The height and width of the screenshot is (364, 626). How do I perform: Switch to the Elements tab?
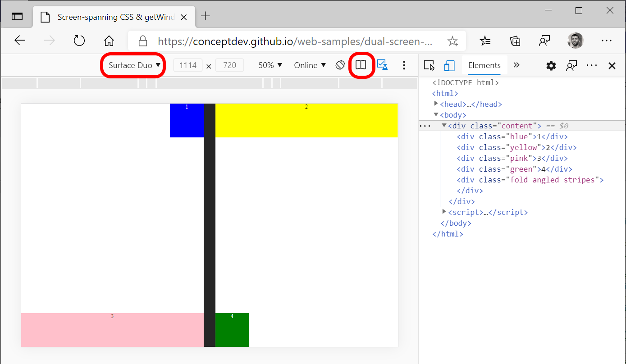(484, 65)
